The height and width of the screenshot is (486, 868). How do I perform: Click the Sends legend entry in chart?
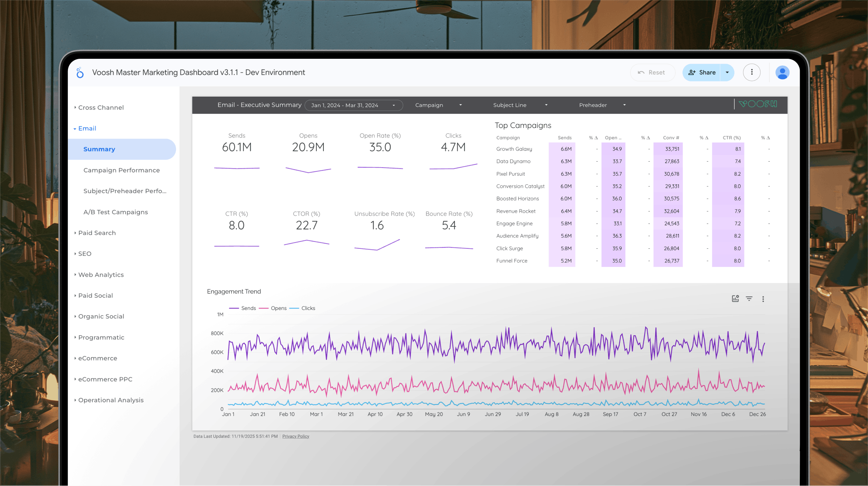pos(243,308)
